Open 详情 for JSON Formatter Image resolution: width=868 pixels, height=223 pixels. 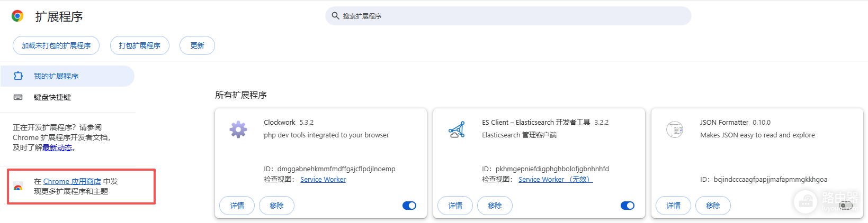click(x=674, y=206)
